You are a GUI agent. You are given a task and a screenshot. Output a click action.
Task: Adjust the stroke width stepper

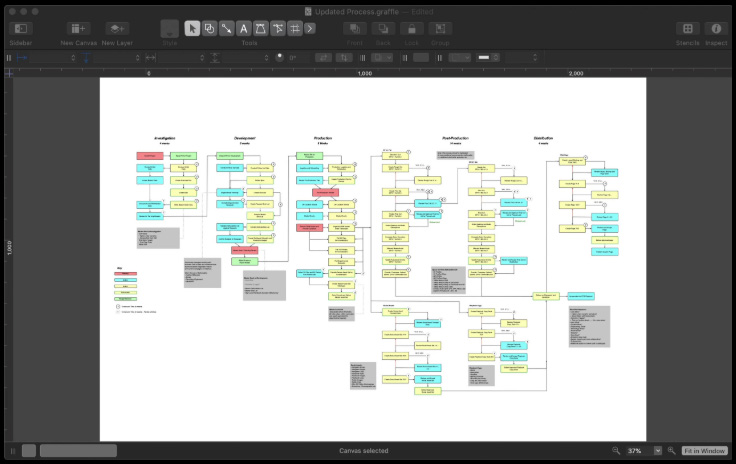535,58
